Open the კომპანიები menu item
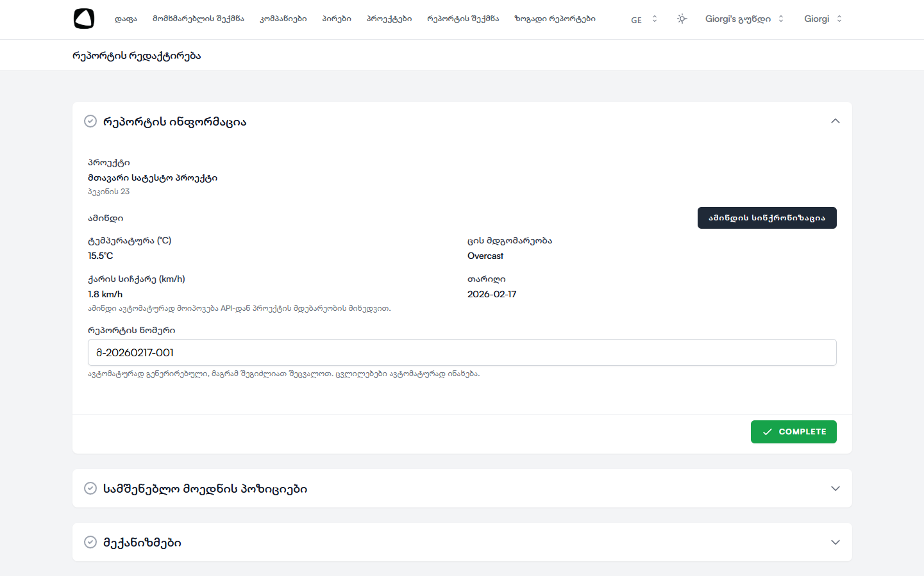This screenshot has width=924, height=576. point(283,19)
